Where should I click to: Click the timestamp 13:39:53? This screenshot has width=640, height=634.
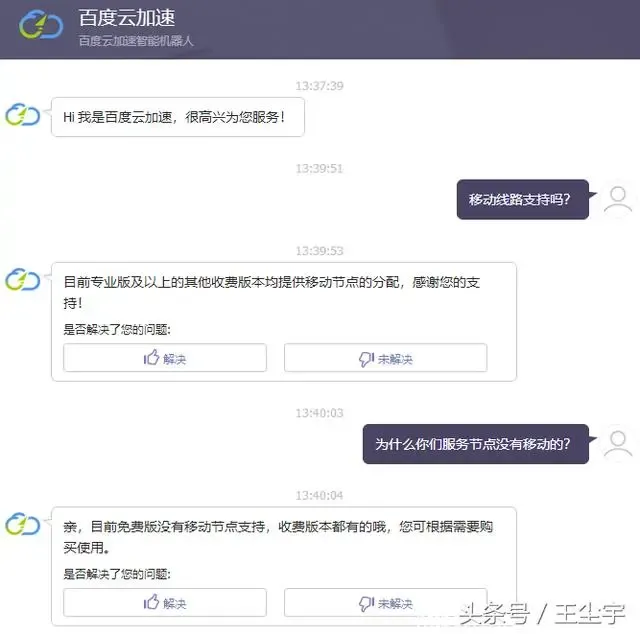click(x=320, y=250)
